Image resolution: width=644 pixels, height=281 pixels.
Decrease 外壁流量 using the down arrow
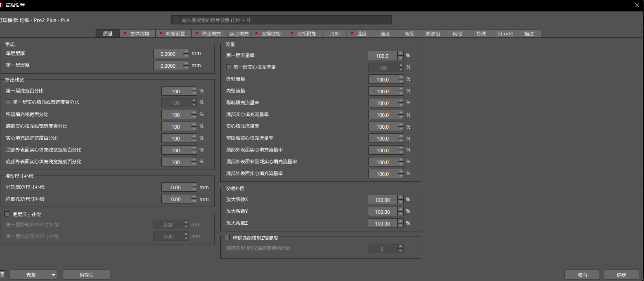pos(400,82)
